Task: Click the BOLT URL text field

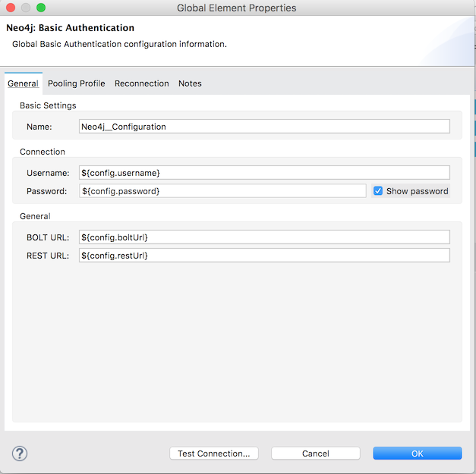Action: pos(264,237)
